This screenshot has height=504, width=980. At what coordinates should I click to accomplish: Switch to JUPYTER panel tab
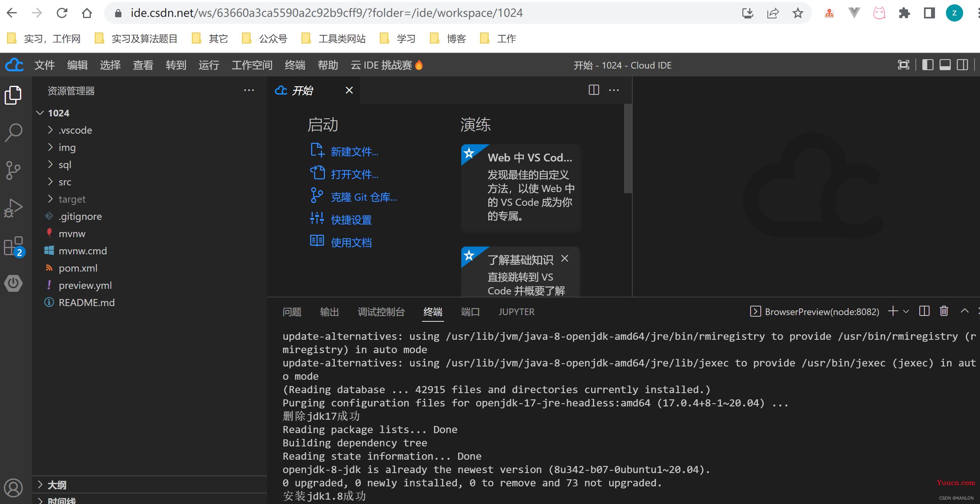point(516,312)
